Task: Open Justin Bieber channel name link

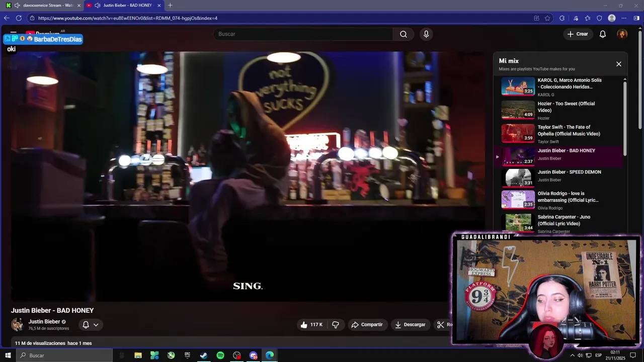Action: pyautogui.click(x=44, y=322)
